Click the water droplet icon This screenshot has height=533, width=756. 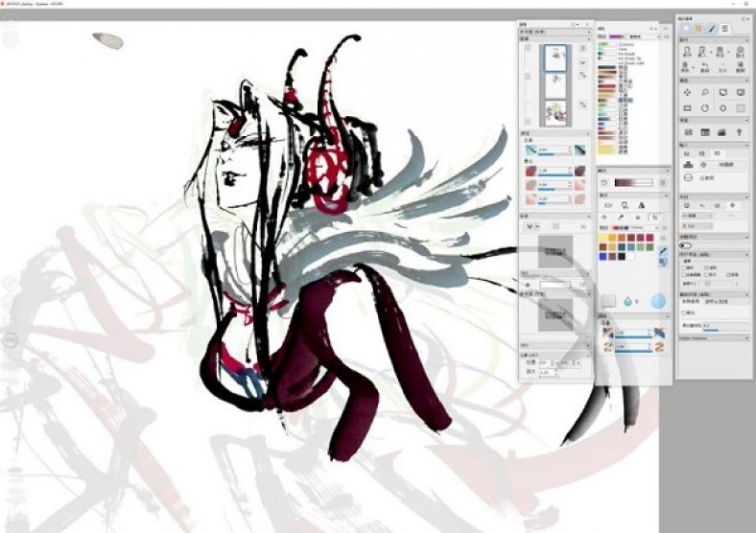pos(627,301)
